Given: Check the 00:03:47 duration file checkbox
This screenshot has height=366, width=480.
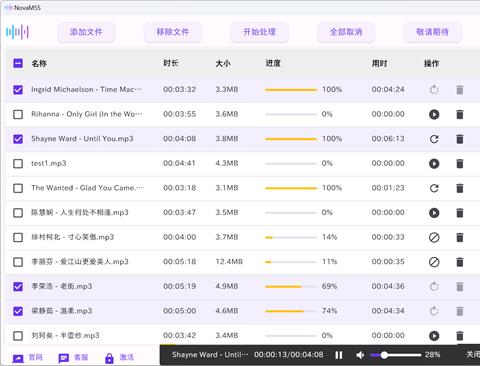Looking at the screenshot, I should (x=18, y=213).
